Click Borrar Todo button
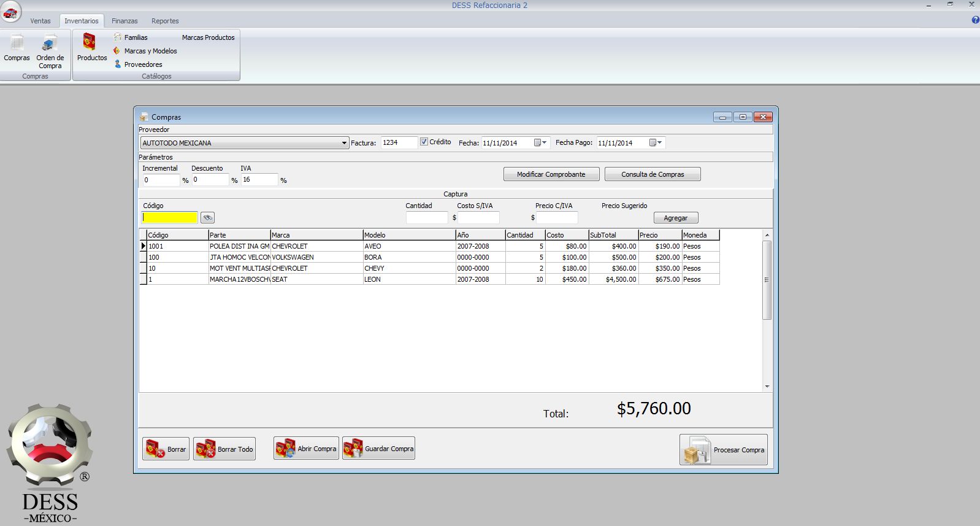The height and width of the screenshot is (526, 980). (224, 449)
